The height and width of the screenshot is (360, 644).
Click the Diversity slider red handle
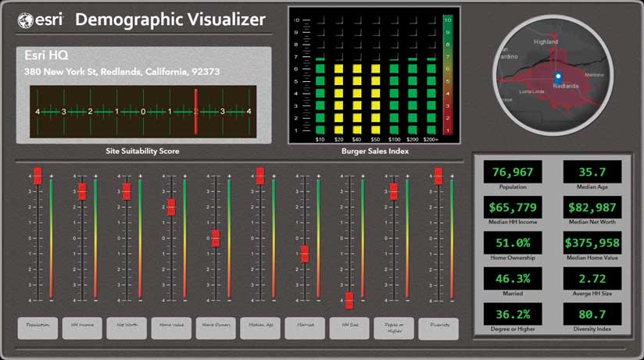[438, 176]
